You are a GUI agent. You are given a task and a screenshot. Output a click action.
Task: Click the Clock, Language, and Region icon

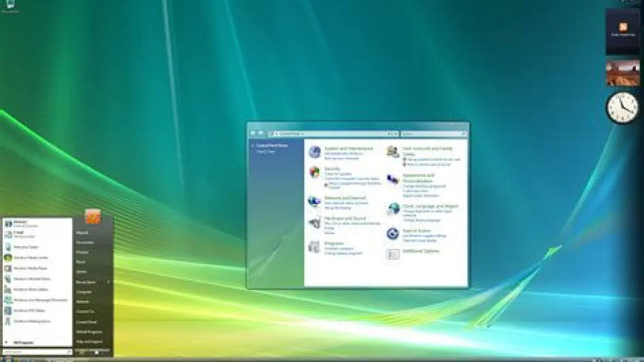[x=393, y=209]
